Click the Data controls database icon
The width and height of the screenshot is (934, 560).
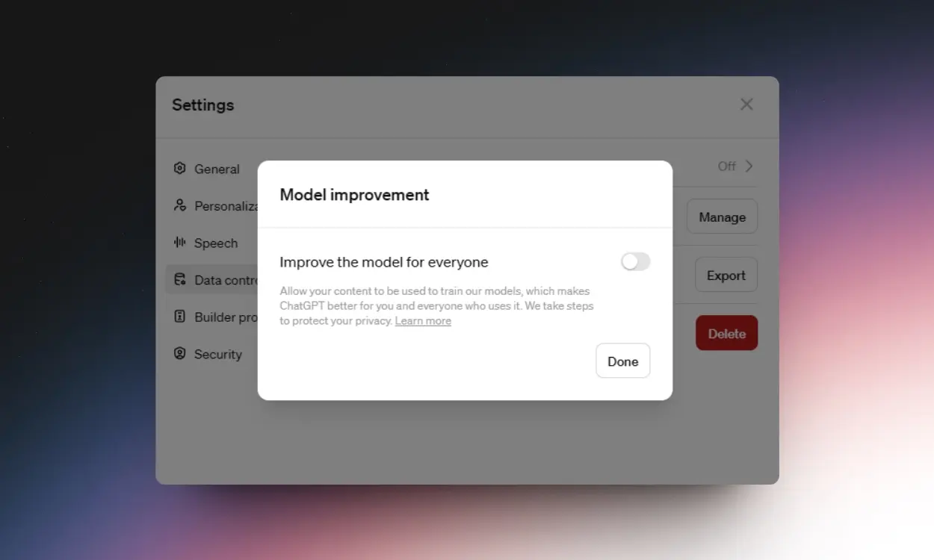(x=179, y=280)
